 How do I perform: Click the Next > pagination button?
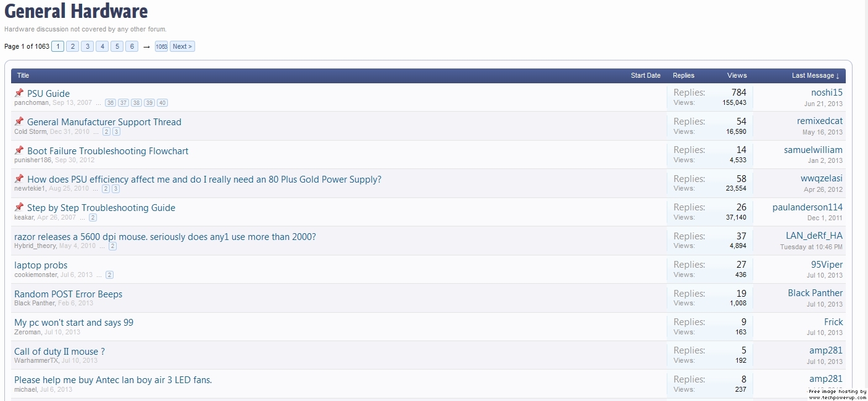pos(182,46)
